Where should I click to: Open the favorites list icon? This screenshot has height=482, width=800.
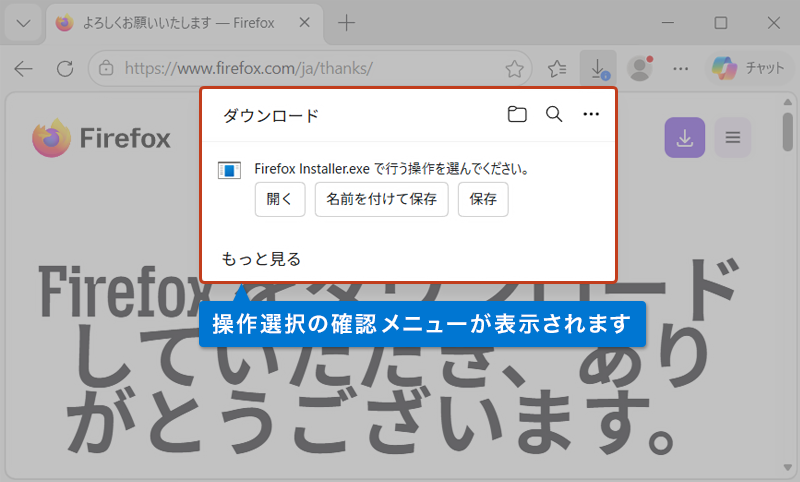click(x=557, y=68)
